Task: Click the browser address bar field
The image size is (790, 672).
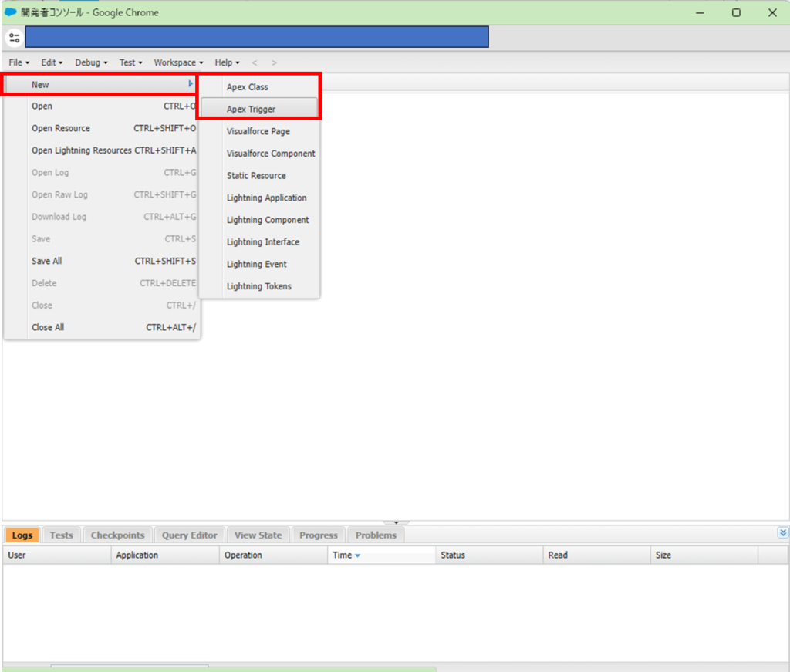Action: (x=257, y=37)
